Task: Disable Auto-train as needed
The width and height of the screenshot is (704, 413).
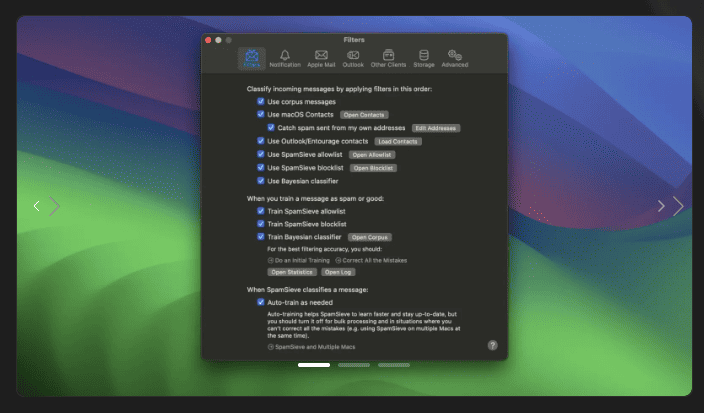Action: pyautogui.click(x=260, y=302)
